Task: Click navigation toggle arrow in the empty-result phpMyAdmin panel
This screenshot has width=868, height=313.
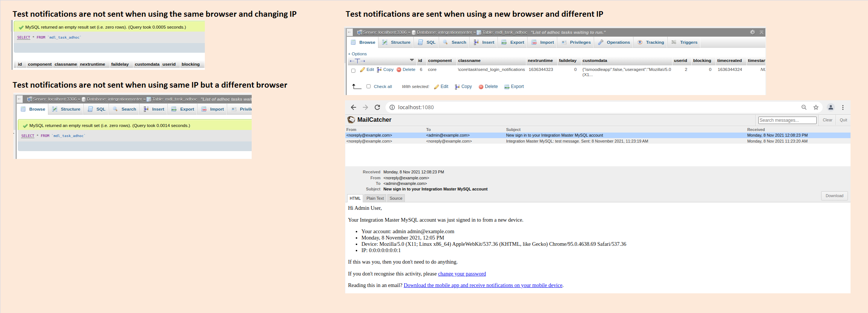Action: [x=19, y=99]
